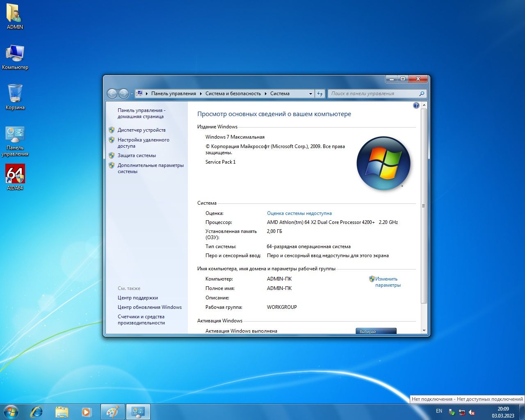Open the Windows Start menu orb
Screen dimensions: 525x420
[x=11, y=411]
